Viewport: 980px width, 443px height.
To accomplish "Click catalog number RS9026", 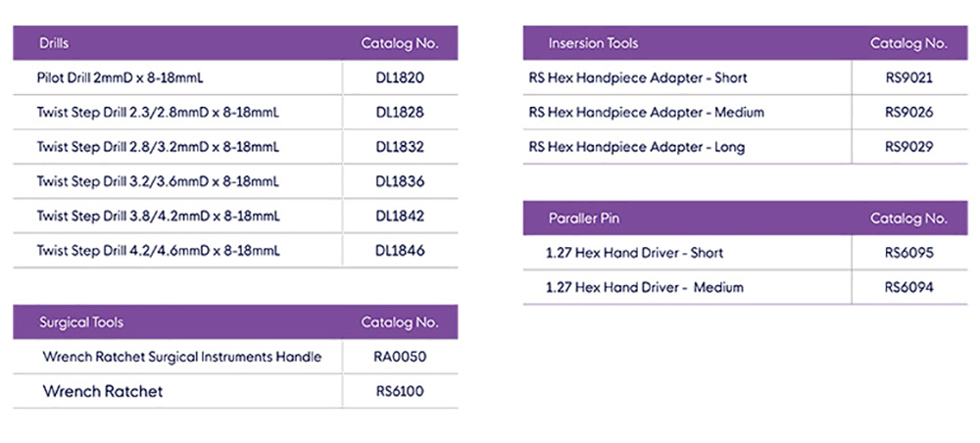I will 908,113.
